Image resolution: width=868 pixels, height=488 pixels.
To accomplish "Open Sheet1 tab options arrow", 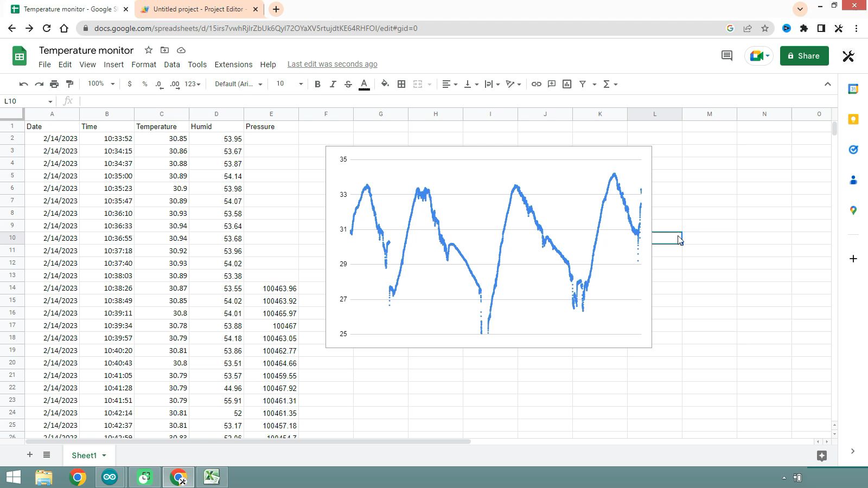I will (x=104, y=455).
